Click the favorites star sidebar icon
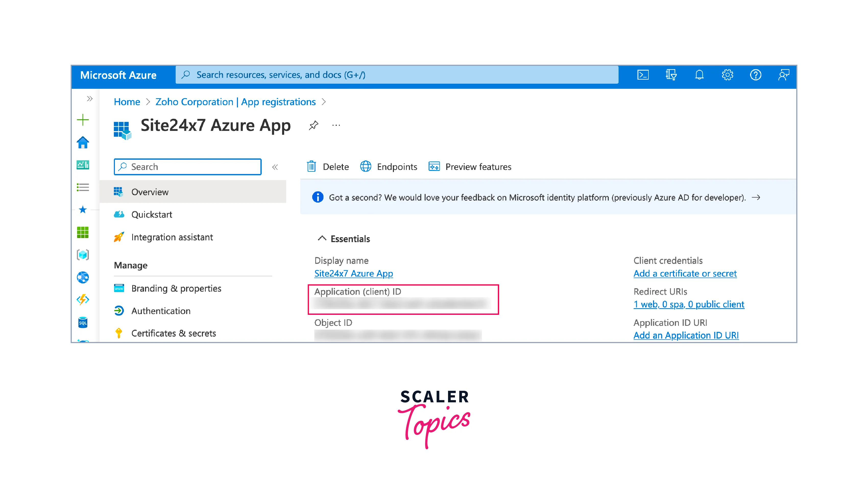 pyautogui.click(x=83, y=210)
